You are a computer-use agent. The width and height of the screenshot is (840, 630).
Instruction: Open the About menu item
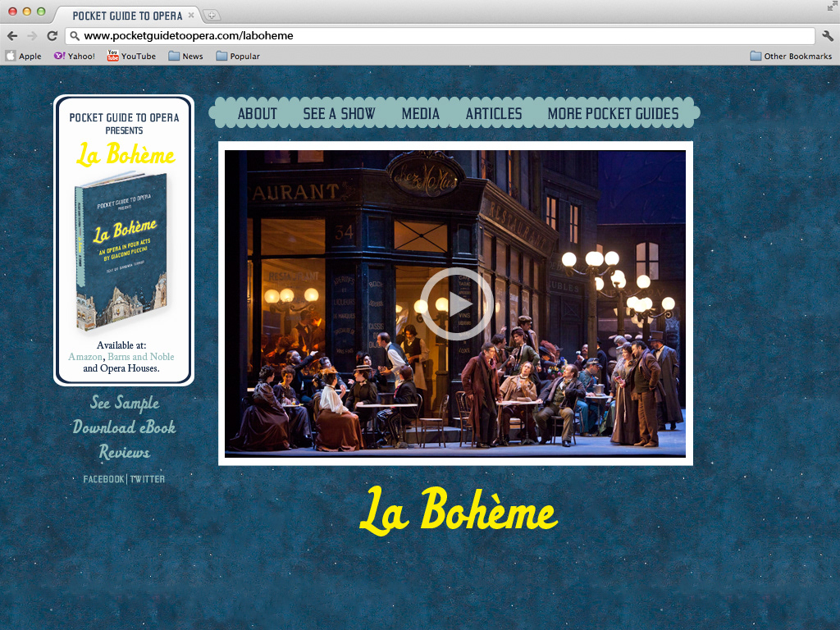[257, 114]
